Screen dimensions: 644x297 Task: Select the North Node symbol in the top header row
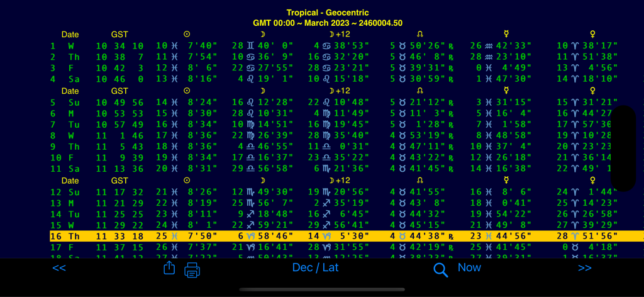420,35
